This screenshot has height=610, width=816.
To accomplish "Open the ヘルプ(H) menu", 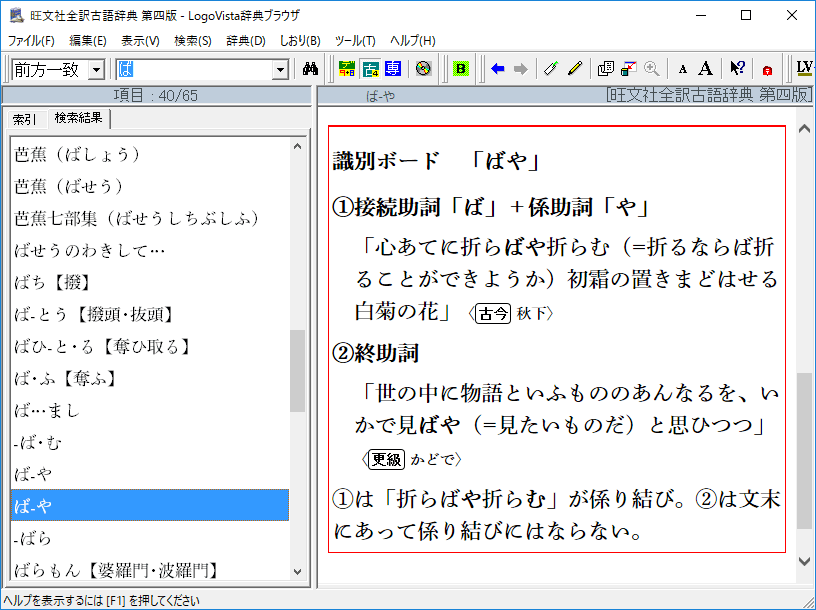I will [413, 41].
